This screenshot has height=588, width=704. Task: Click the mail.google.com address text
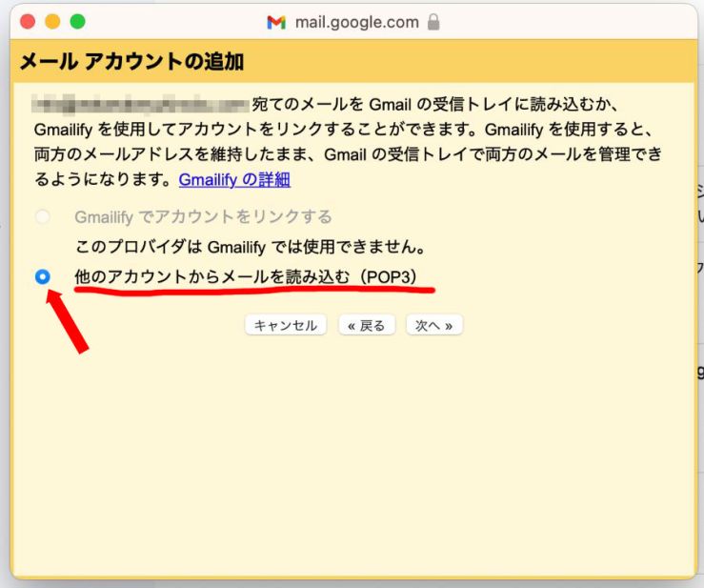[357, 22]
